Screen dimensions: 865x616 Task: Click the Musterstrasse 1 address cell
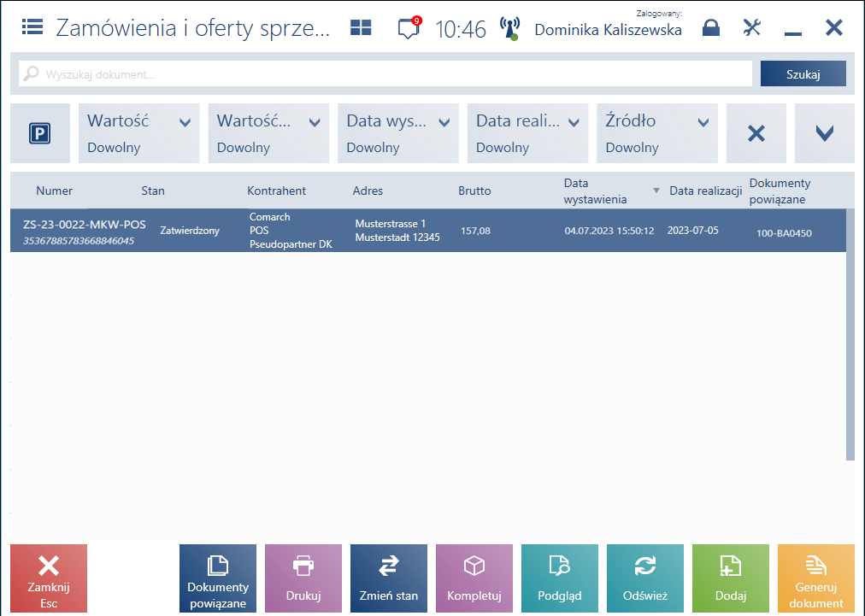point(397,231)
